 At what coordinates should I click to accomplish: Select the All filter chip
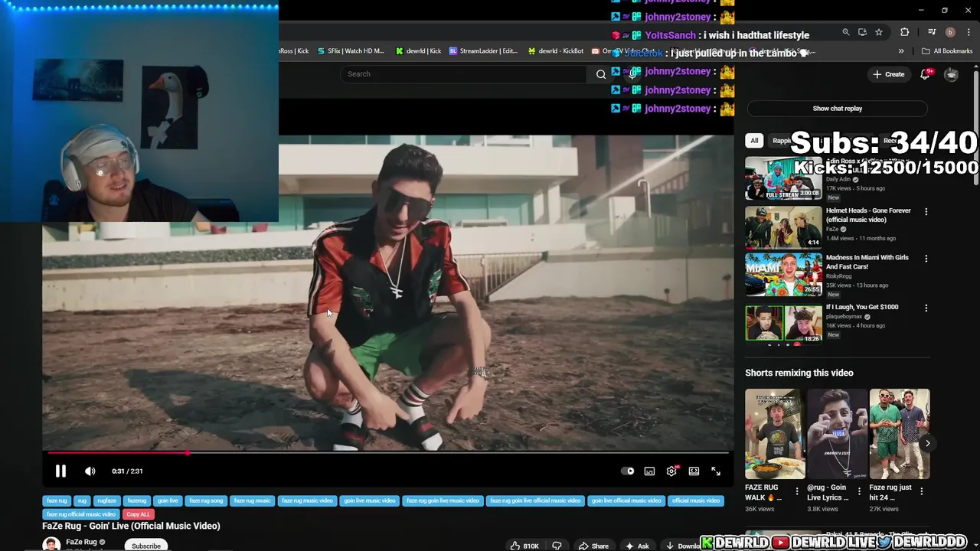pyautogui.click(x=754, y=141)
